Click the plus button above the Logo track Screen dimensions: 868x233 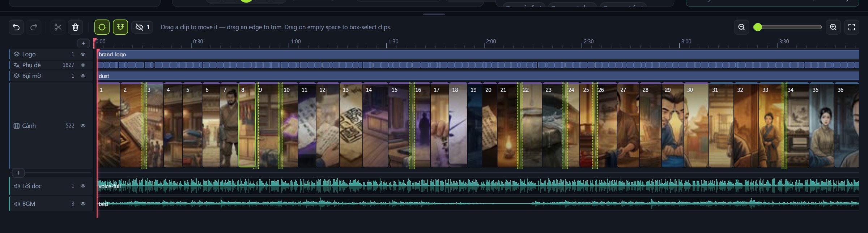84,43
